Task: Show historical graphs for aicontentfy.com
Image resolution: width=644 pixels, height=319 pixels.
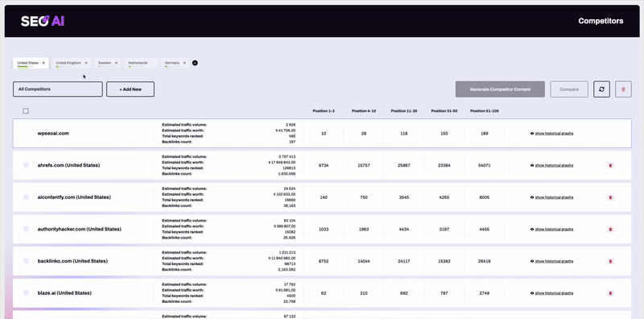Action: 551,197
